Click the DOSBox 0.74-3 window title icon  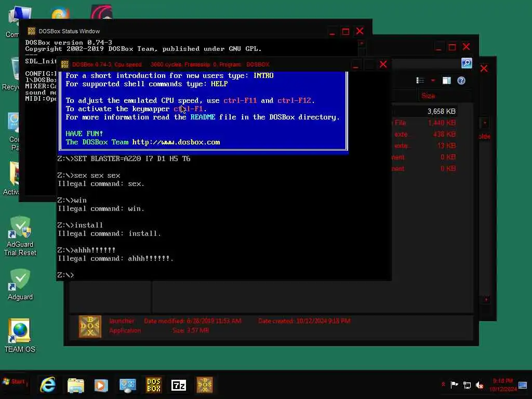click(65, 64)
